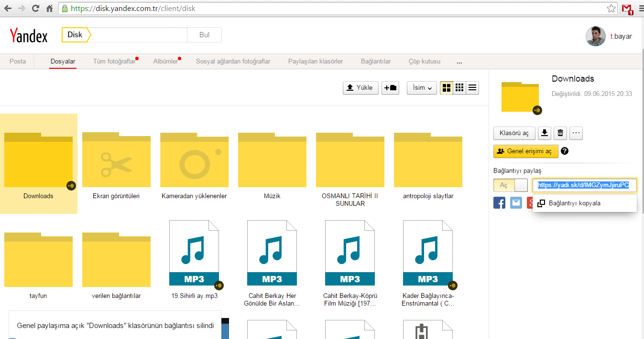This screenshot has width=644, height=339.
Task: Expand the more tabs ellipsis in navigation
Action: [x=459, y=62]
